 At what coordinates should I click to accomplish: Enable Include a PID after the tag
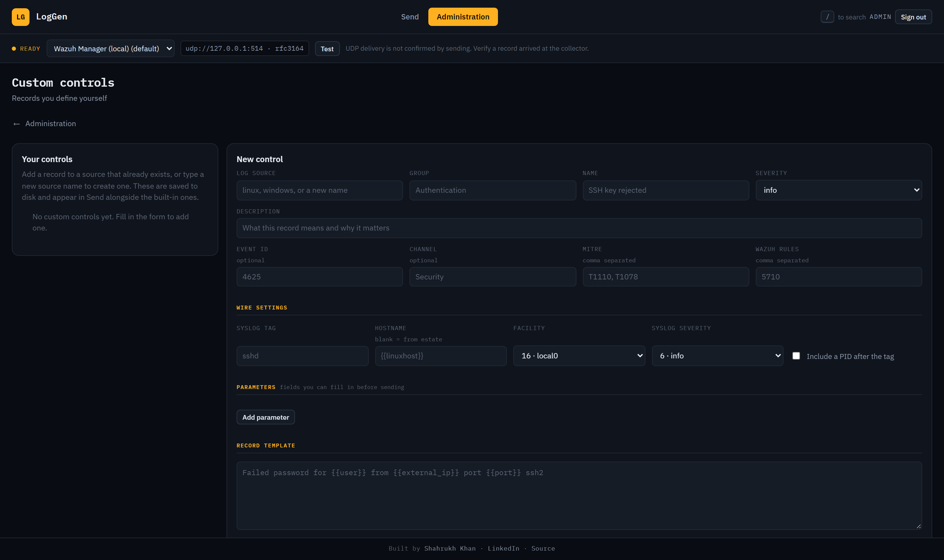[x=796, y=356]
